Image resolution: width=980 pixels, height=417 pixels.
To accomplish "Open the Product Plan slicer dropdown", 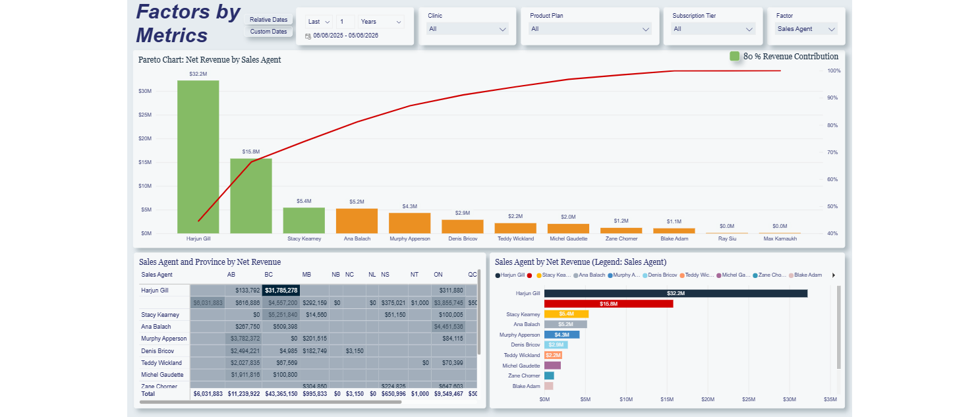I will pos(590,29).
